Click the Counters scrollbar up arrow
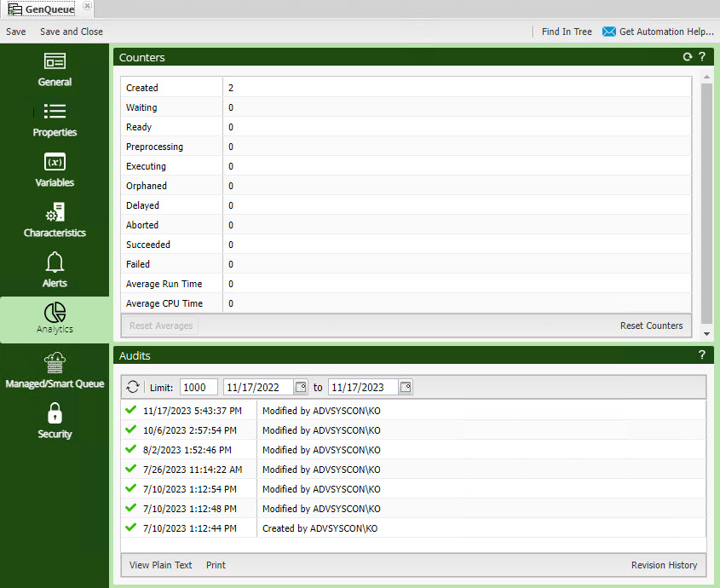 pos(706,77)
